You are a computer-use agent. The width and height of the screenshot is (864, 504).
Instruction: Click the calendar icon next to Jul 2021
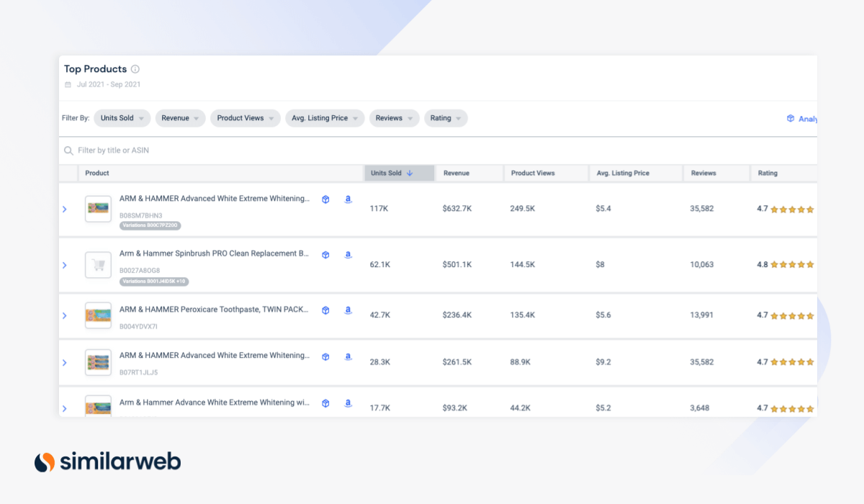click(68, 84)
